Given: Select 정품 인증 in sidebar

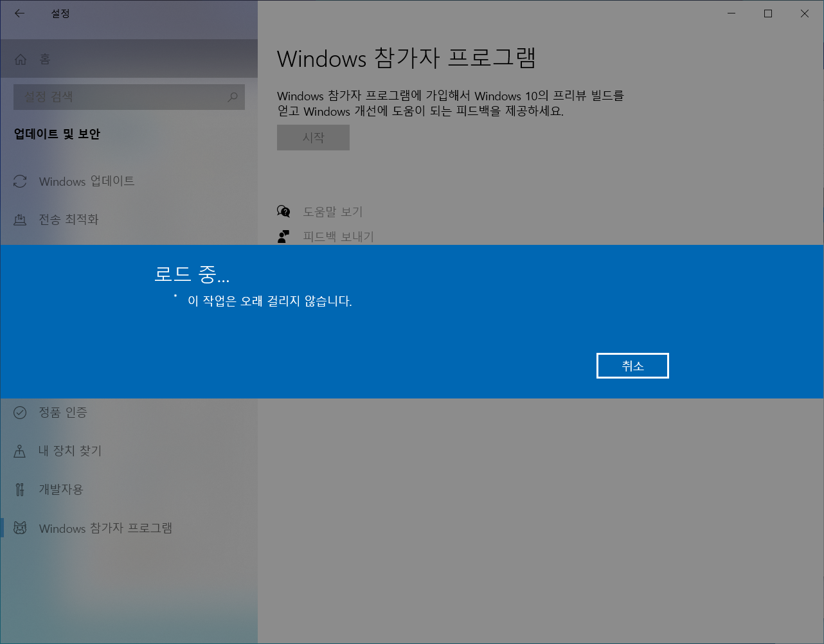Looking at the screenshot, I should coord(63,413).
